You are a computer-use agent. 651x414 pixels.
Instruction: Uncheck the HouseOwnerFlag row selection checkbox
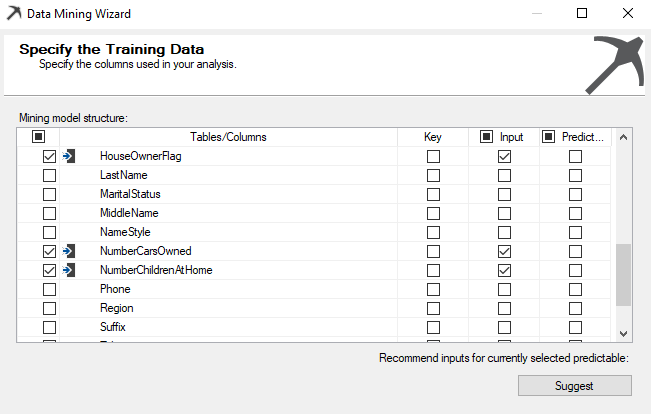[49, 156]
